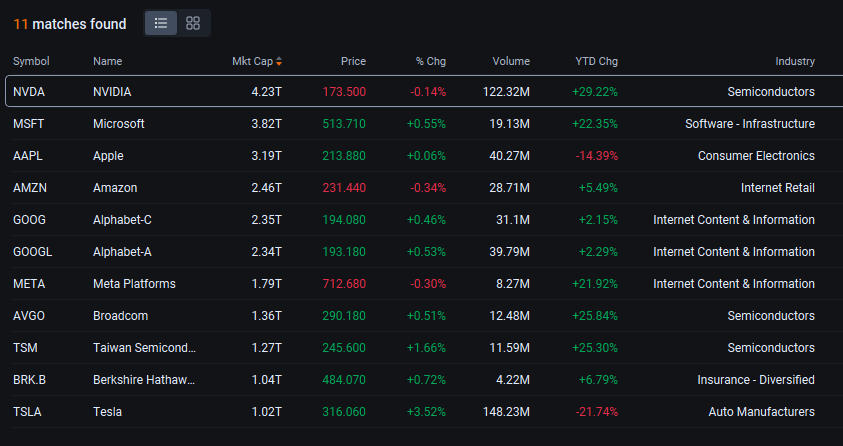The height and width of the screenshot is (446, 843).
Task: Open the TSM symbol
Action: [25, 348]
